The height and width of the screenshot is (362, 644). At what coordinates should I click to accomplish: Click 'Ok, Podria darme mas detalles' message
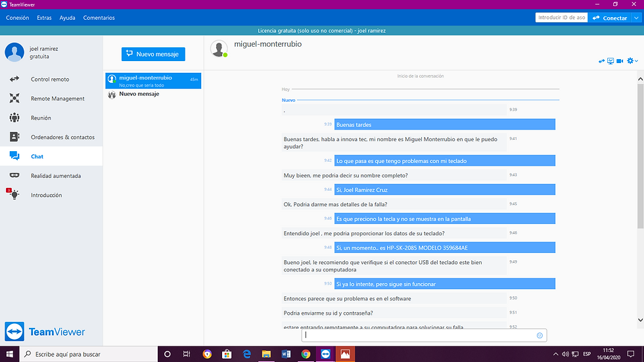coord(394,204)
